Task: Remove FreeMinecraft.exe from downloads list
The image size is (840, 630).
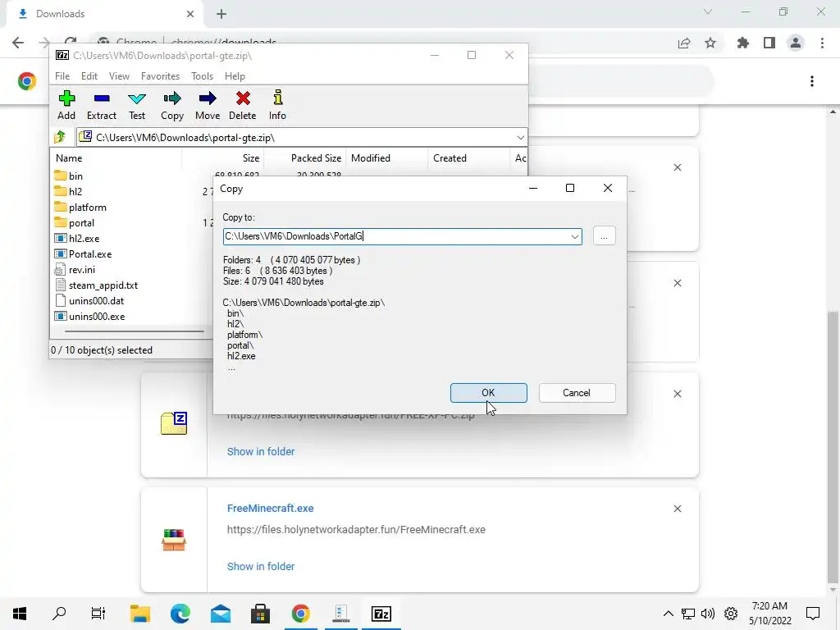Action: pos(678,509)
